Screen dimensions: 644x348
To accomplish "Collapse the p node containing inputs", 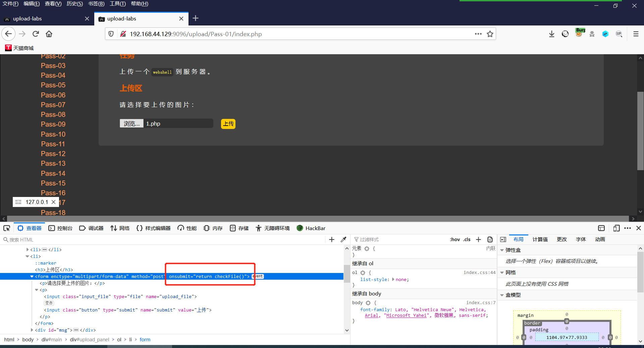I will 37,290.
